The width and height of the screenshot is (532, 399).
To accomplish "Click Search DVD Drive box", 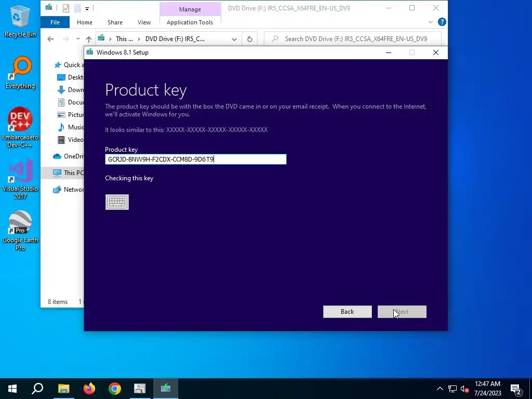I will pos(353,39).
